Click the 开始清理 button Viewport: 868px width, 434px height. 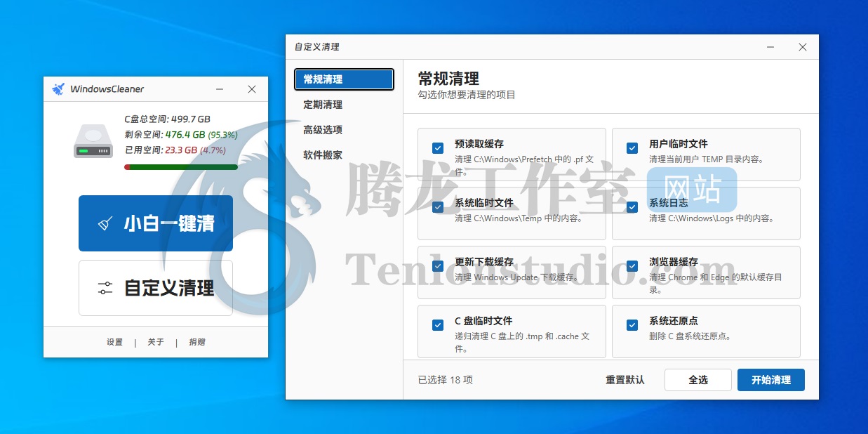point(771,380)
